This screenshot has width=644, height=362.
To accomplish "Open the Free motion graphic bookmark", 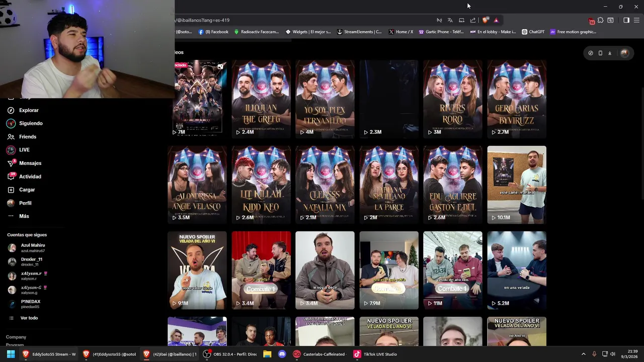I will [573, 32].
